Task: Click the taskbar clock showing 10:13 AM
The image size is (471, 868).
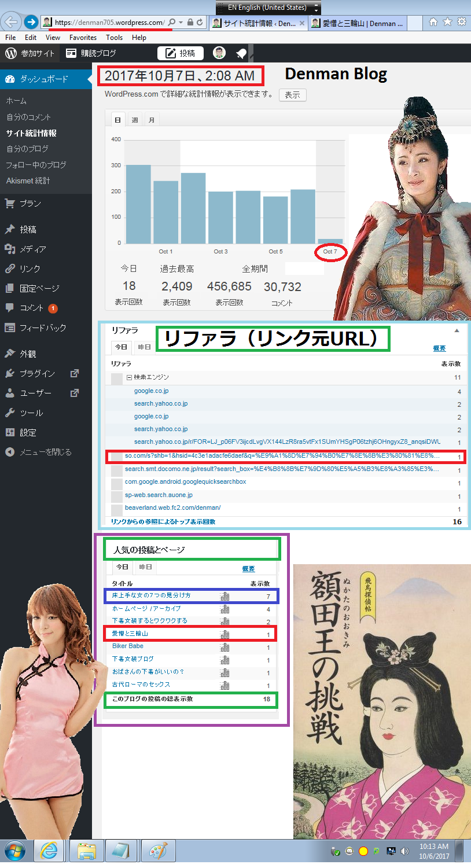Action: [x=433, y=851]
